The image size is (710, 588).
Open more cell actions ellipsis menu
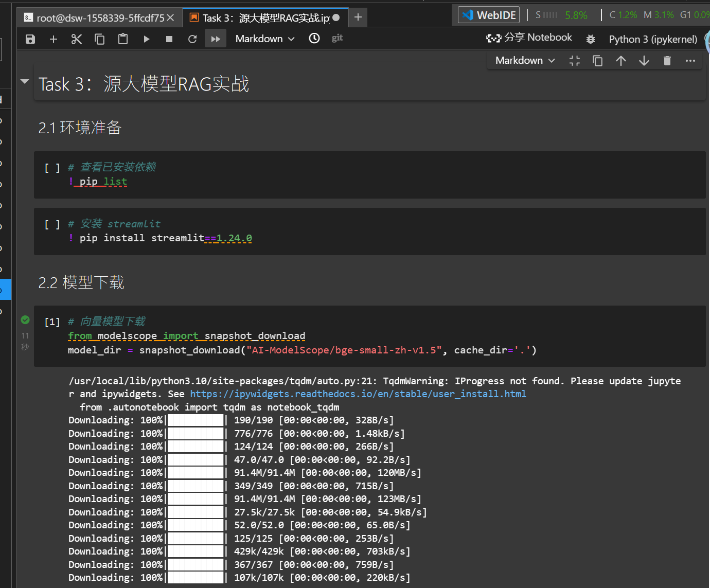coord(690,61)
